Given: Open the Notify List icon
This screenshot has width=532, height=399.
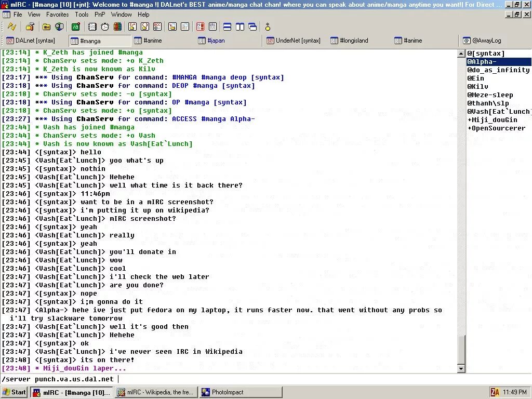Looking at the screenshot, I should click(x=200, y=26).
